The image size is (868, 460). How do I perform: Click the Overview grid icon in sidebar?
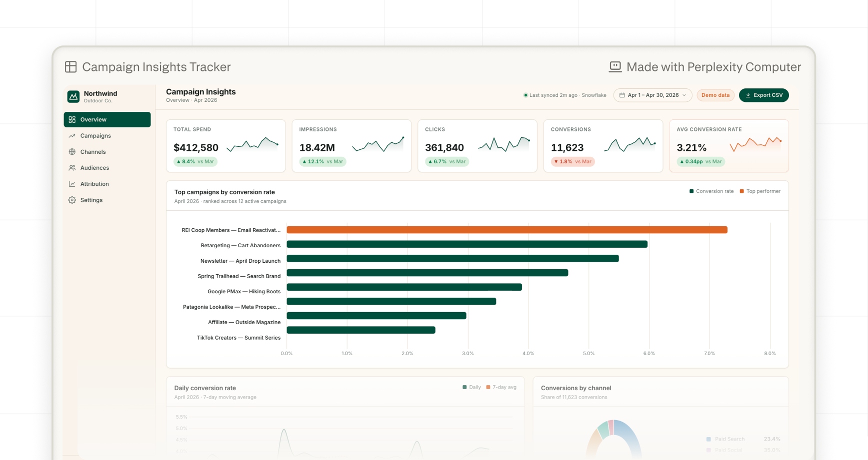pyautogui.click(x=72, y=120)
